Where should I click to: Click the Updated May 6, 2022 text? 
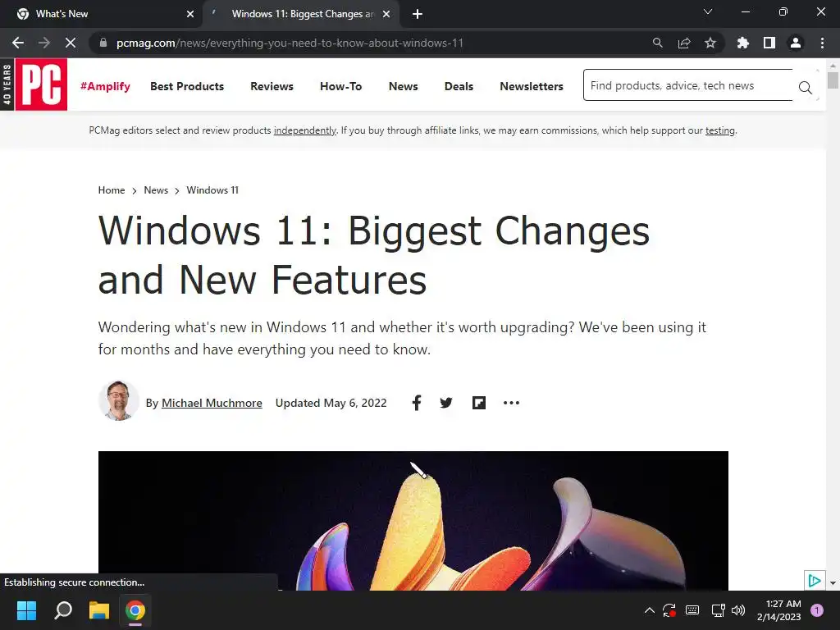click(331, 403)
